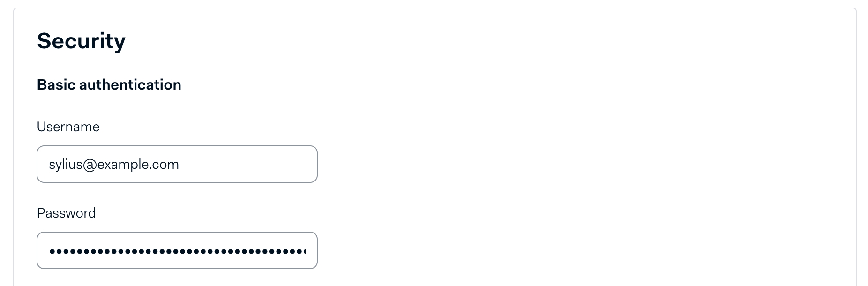Select the Security section heading

click(x=81, y=41)
